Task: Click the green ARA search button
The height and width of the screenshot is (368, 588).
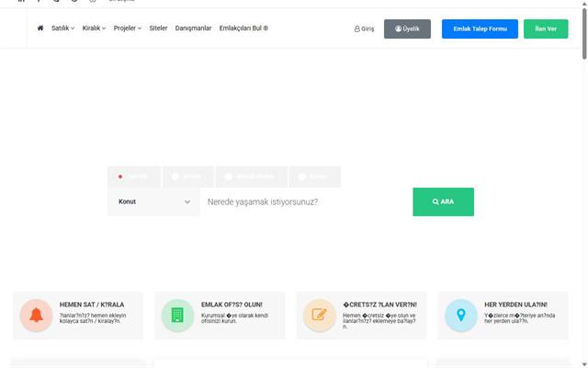Action: point(443,202)
